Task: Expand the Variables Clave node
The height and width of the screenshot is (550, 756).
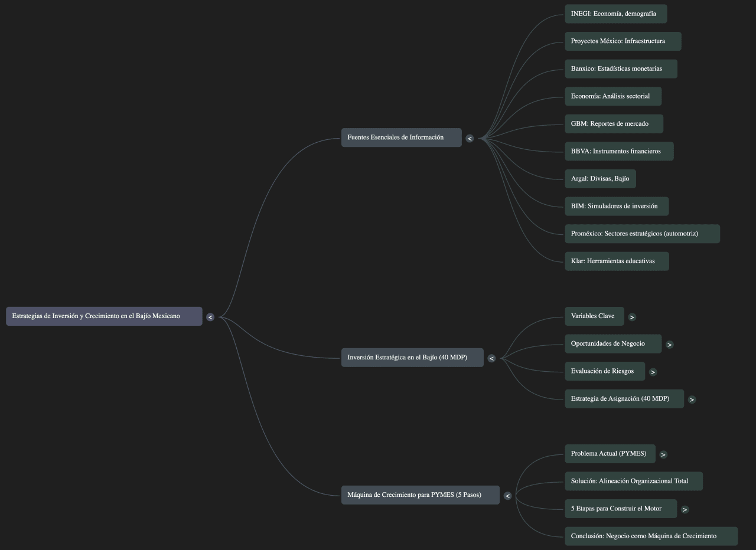Action: 632,317
